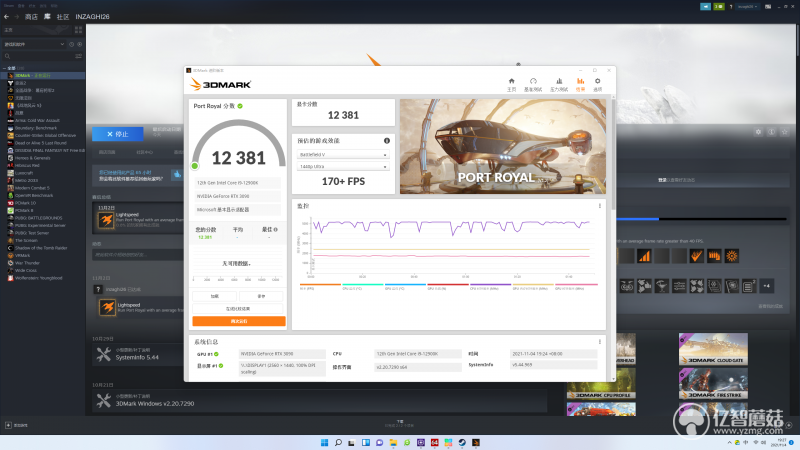Click Steam library search magnifier icon
This screenshot has height=450, width=800.
[7, 56]
